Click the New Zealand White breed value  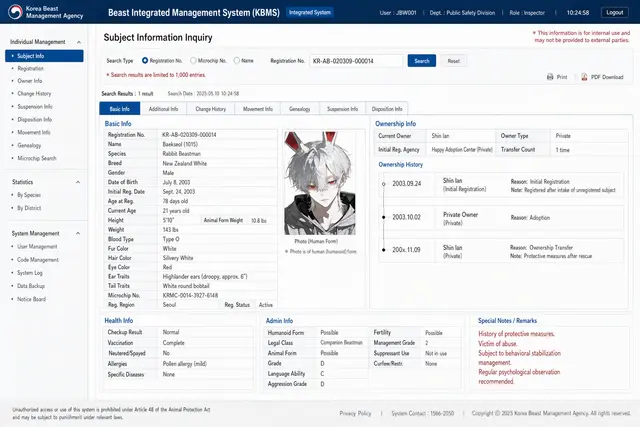point(184,163)
